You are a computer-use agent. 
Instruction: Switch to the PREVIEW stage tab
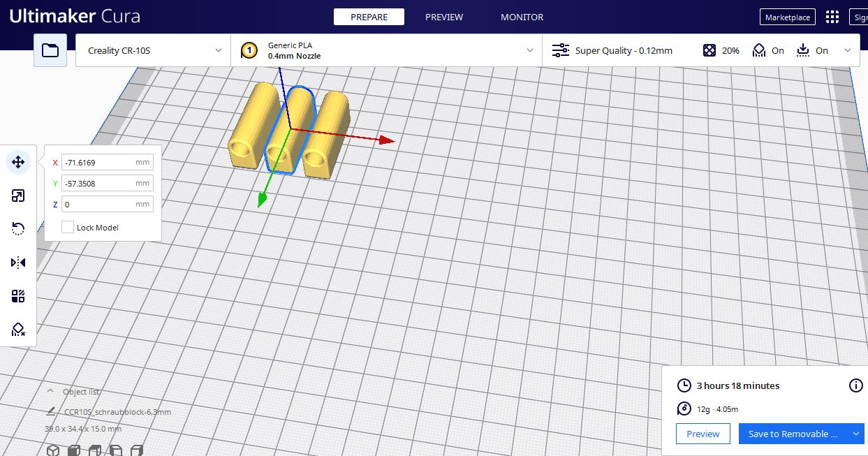pos(444,17)
